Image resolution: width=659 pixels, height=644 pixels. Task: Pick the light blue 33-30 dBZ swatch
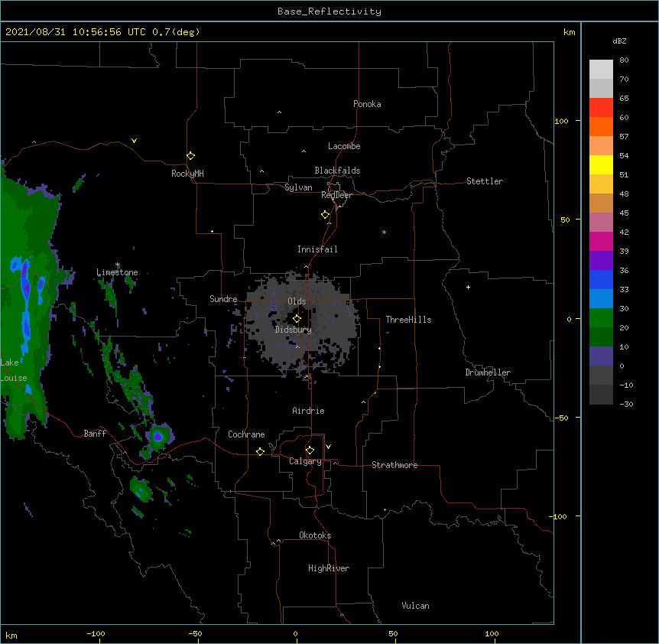click(601, 299)
